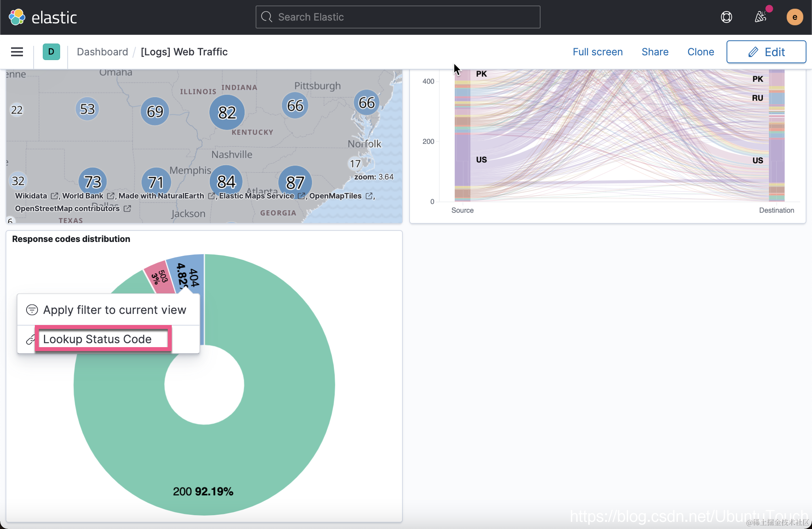
Task: Click the Clone link
Action: point(700,52)
